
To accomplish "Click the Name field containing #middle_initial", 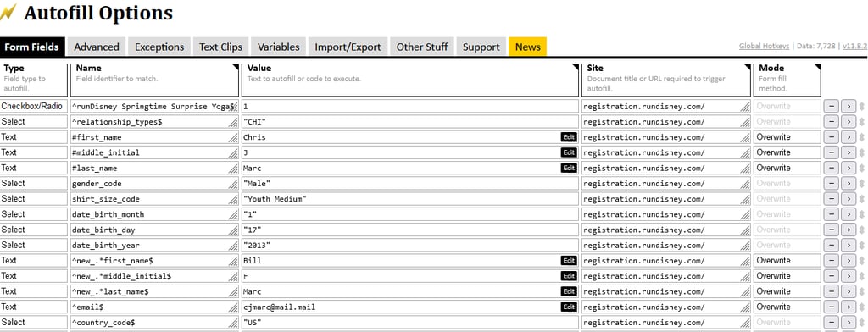I will pyautogui.click(x=154, y=152).
